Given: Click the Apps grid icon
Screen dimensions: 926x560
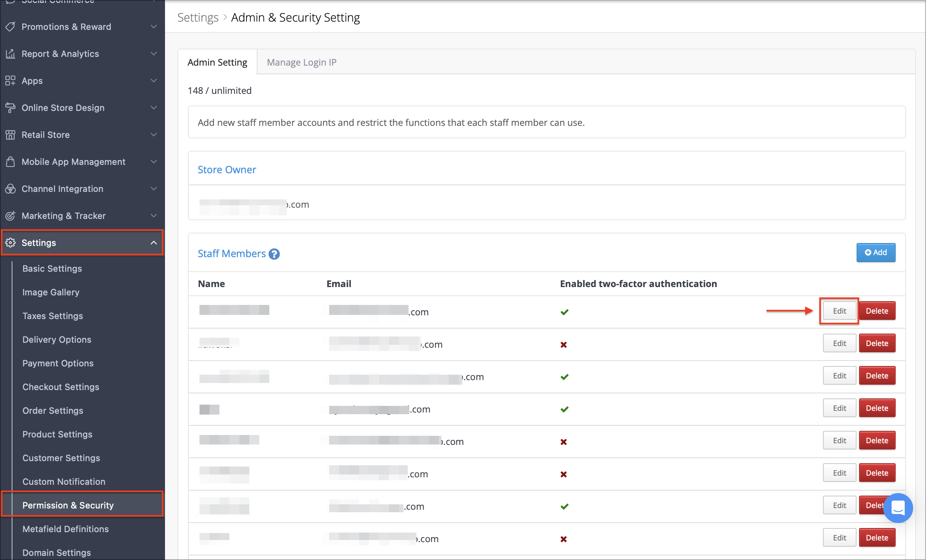Looking at the screenshot, I should click(x=10, y=81).
